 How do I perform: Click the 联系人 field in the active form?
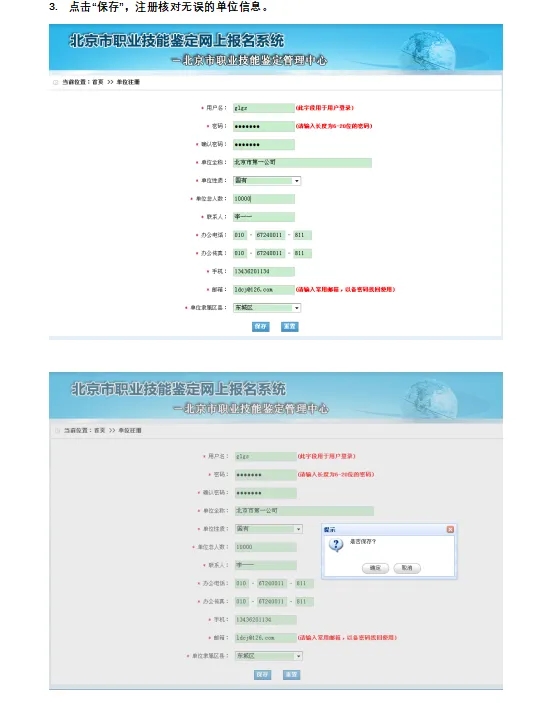264,217
